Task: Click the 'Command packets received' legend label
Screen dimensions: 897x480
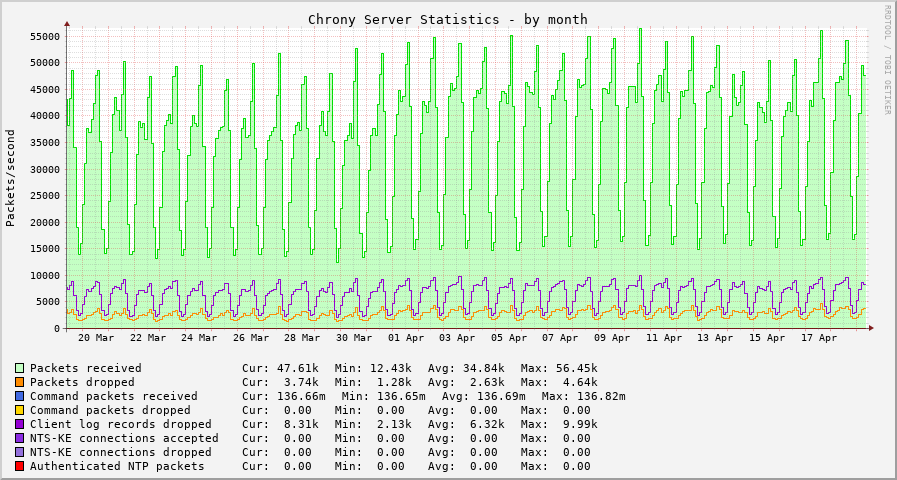Action: pyautogui.click(x=114, y=396)
